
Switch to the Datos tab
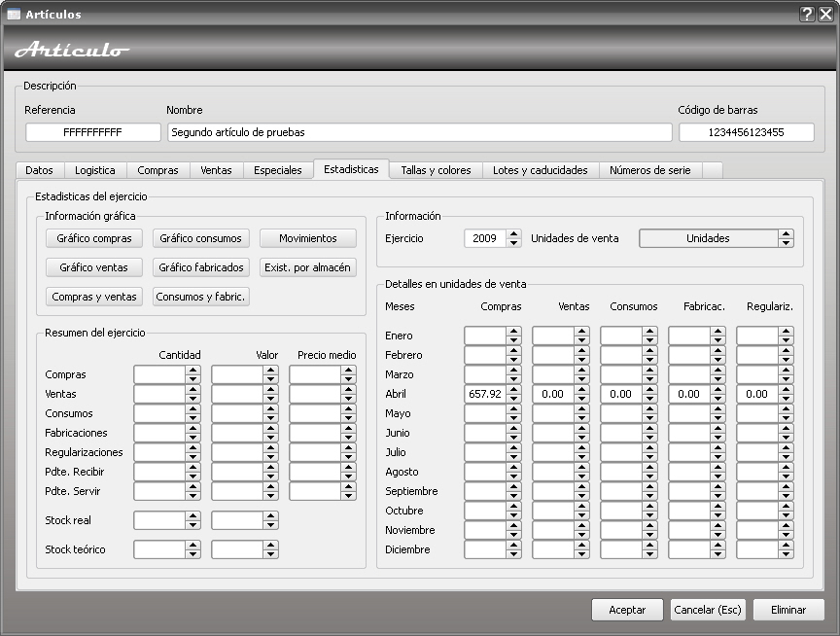(39, 170)
